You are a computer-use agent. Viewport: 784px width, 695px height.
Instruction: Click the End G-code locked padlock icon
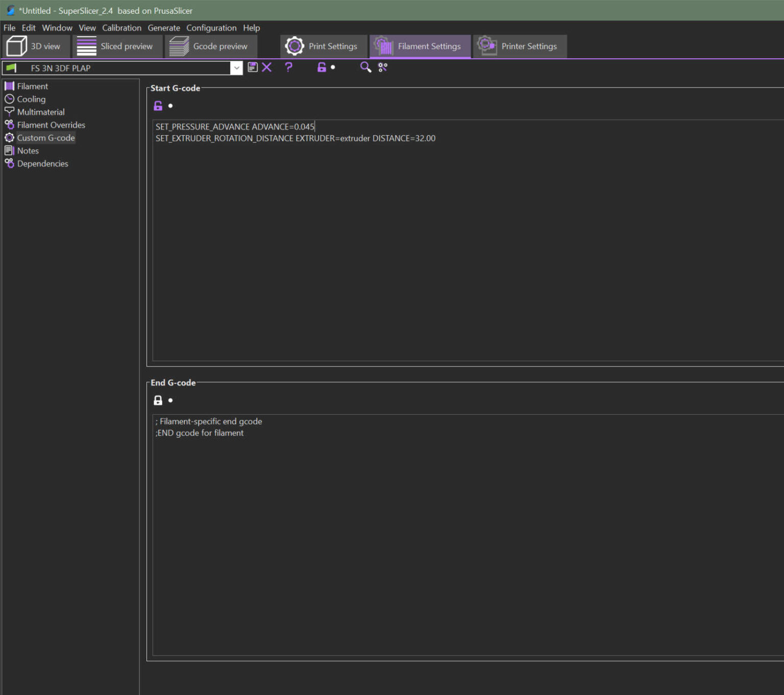click(158, 400)
